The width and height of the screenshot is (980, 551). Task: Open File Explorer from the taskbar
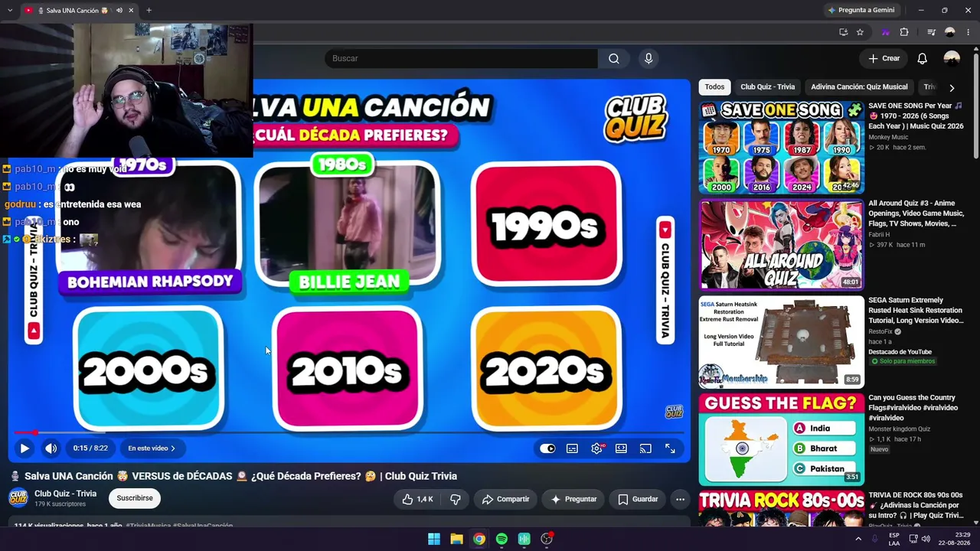coord(456,539)
